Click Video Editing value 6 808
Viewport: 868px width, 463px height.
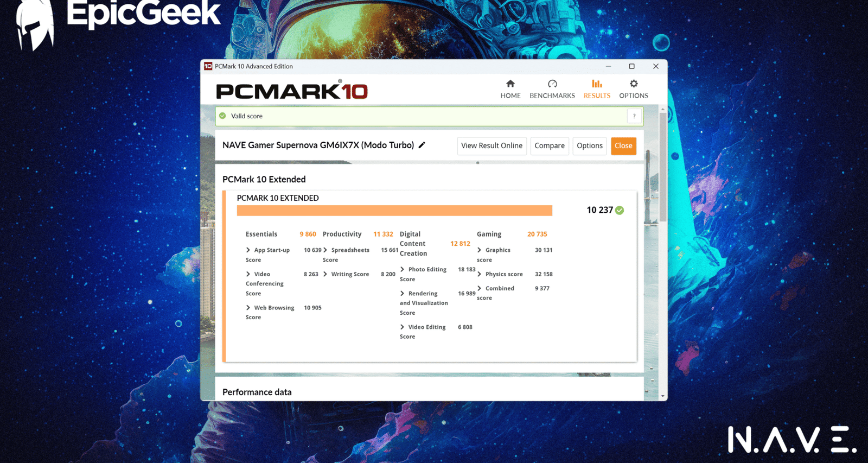(x=465, y=327)
